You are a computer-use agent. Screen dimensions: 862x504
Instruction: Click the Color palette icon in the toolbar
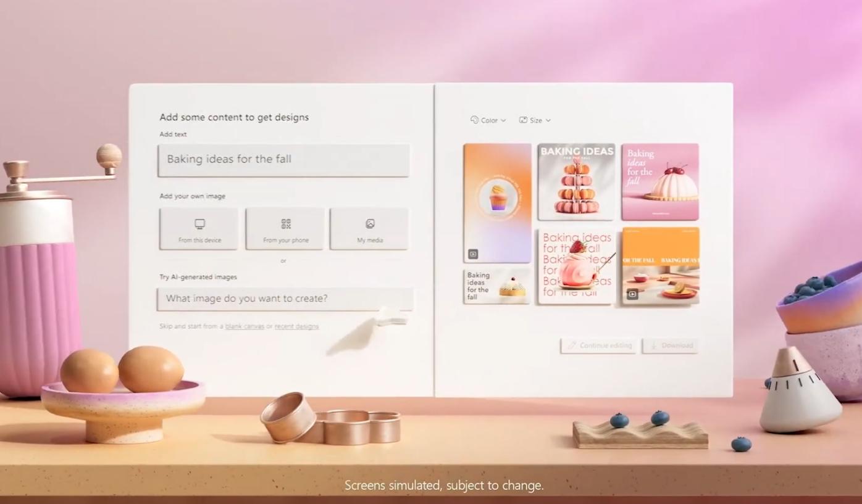(474, 120)
